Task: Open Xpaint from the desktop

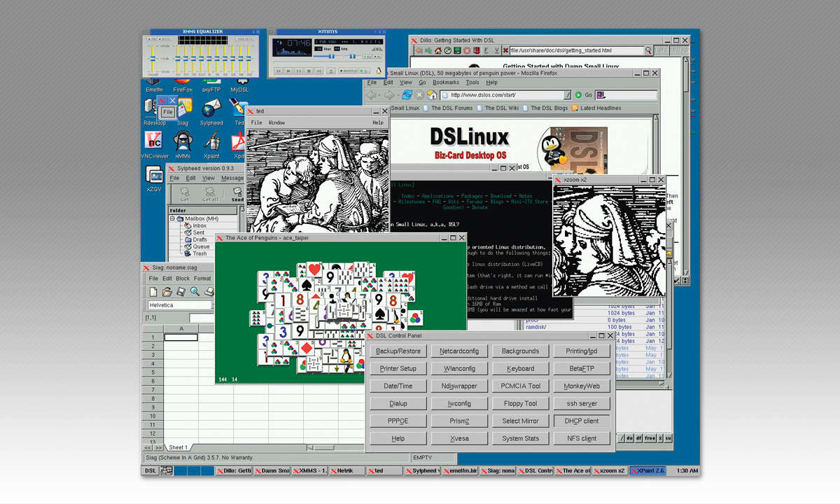Action: coord(211,145)
